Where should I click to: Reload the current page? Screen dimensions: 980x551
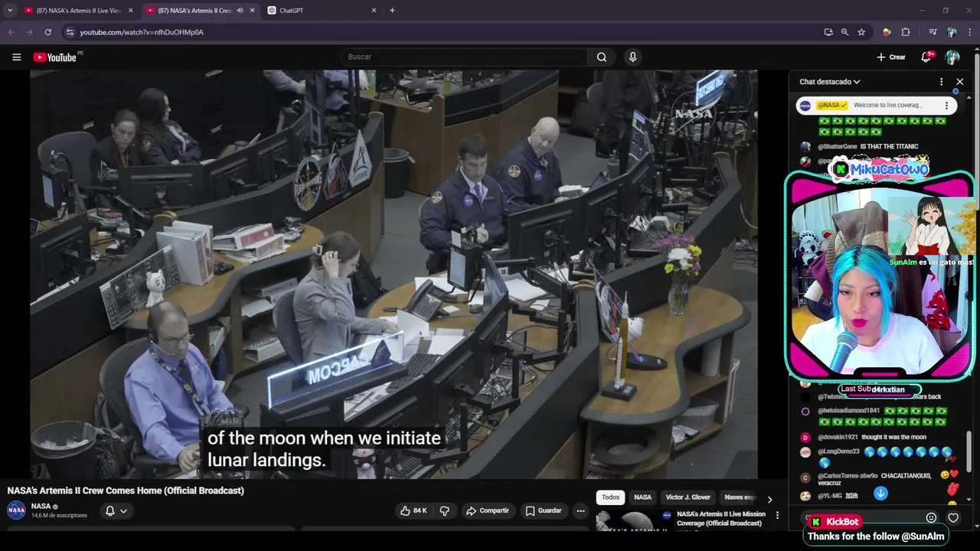(47, 32)
